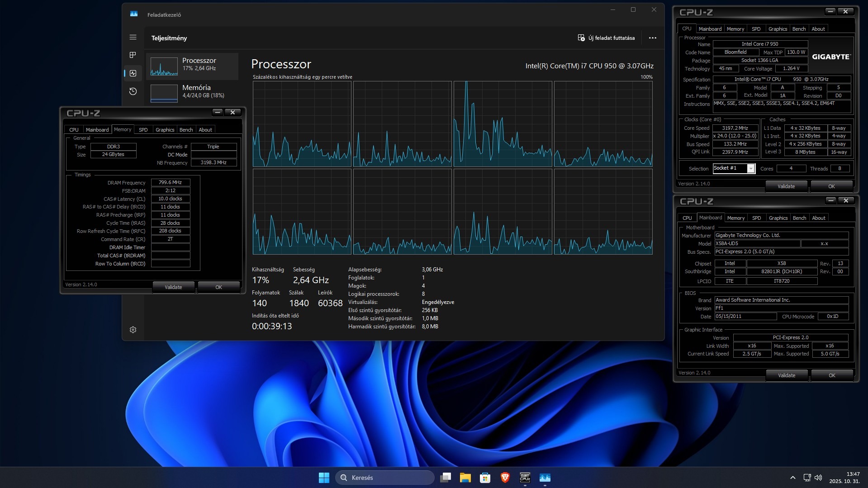Open About tab in CPU-Z Processor window
The height and width of the screenshot is (488, 868).
(818, 29)
